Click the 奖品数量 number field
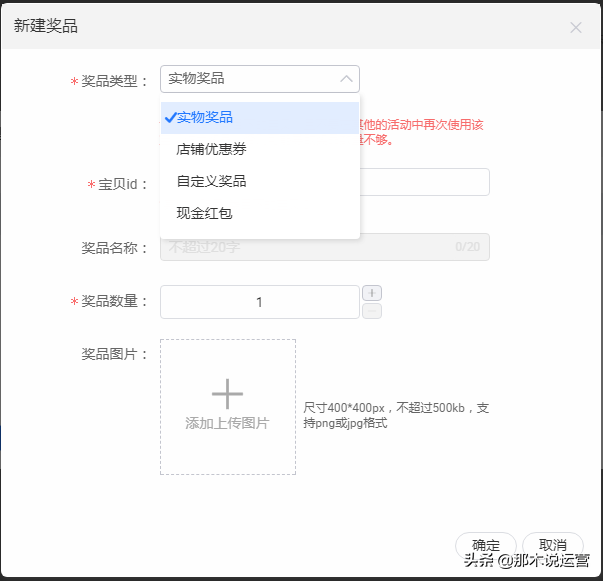 click(x=260, y=302)
